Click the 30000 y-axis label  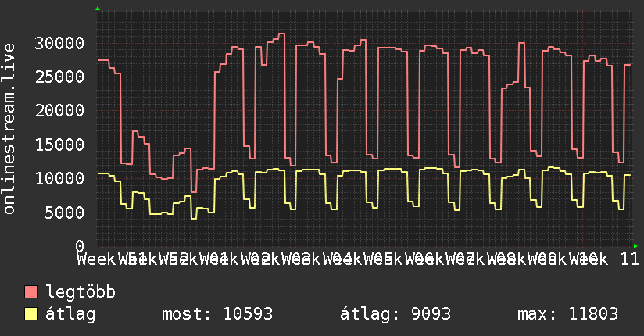coord(59,43)
